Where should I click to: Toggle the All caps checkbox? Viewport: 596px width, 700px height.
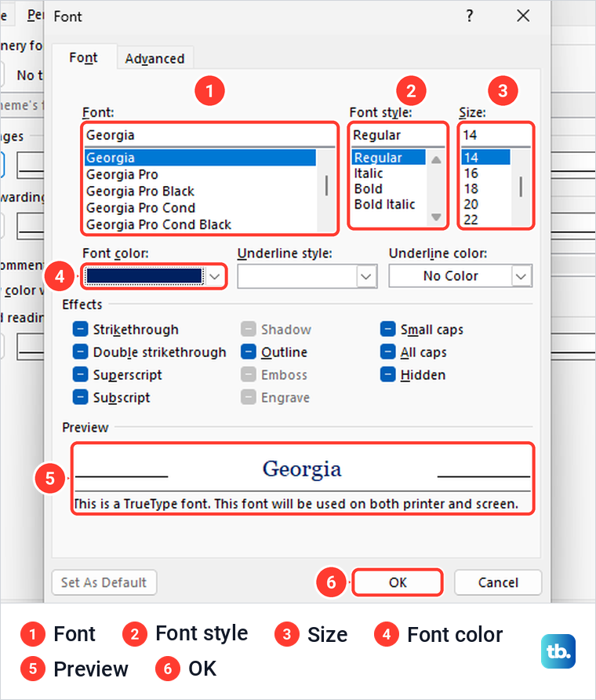[387, 352]
